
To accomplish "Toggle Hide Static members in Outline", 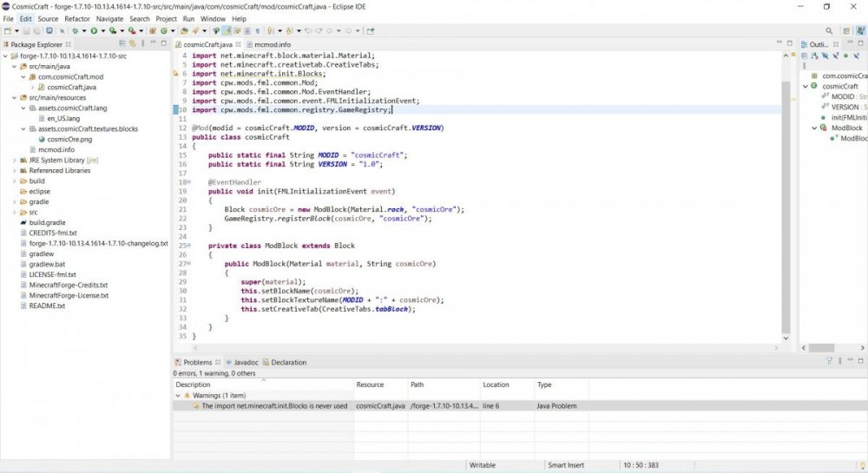I will [x=835, y=56].
